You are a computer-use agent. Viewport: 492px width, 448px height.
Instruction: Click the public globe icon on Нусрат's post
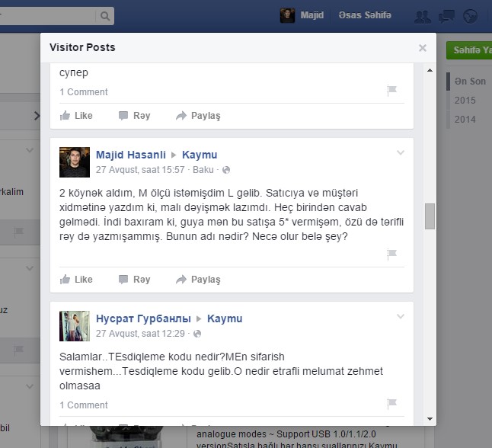point(197,334)
